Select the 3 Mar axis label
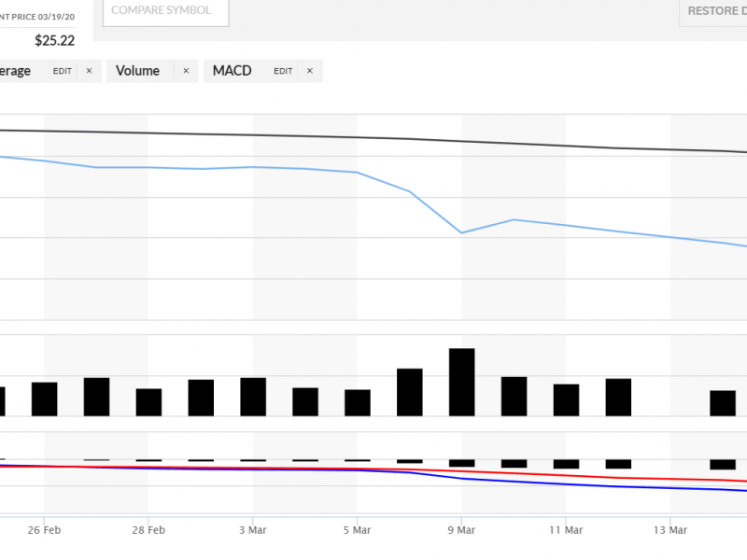This screenshot has height=560, width=747. [253, 530]
